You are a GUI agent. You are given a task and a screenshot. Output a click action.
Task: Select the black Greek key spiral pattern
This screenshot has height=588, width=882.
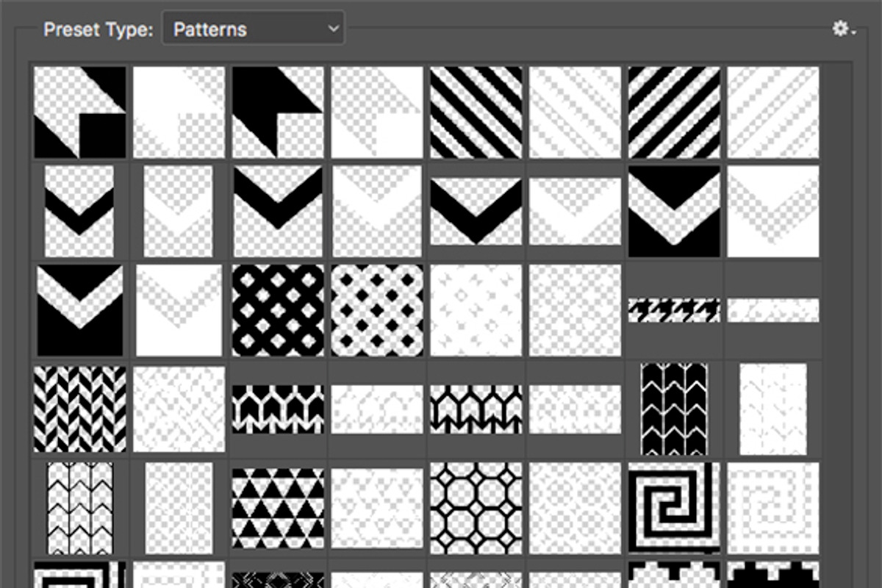[x=674, y=509]
